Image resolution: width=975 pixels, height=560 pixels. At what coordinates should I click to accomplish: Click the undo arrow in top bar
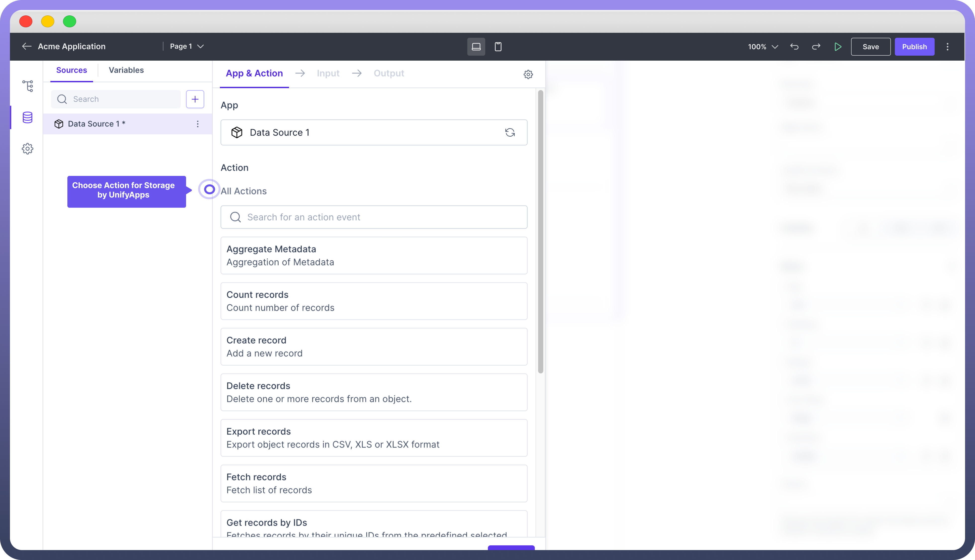794,47
